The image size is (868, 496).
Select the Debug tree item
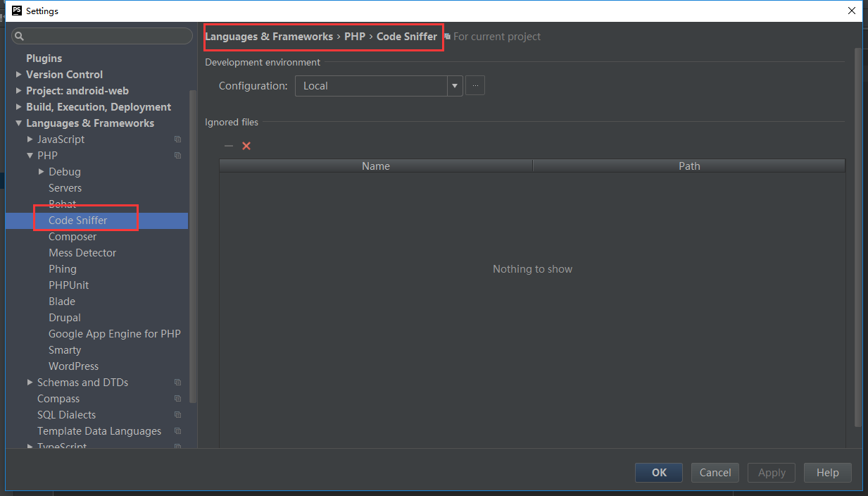coord(65,172)
